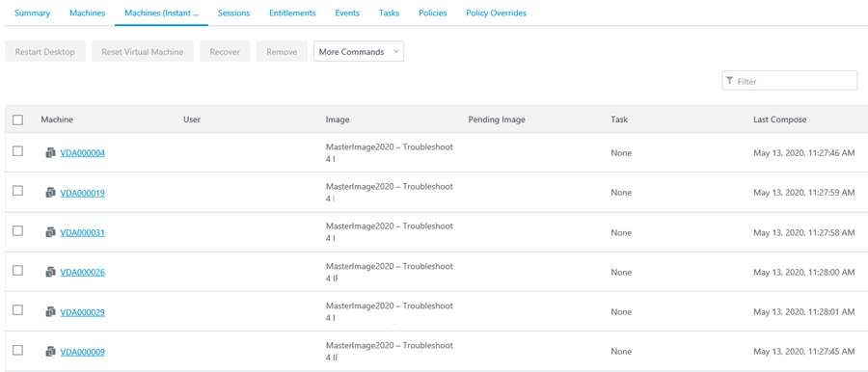Open the Sessions tab

pyautogui.click(x=233, y=13)
